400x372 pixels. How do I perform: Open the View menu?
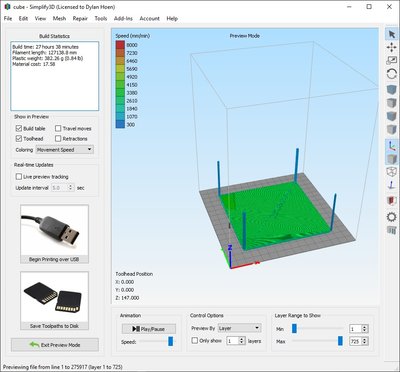coord(40,18)
